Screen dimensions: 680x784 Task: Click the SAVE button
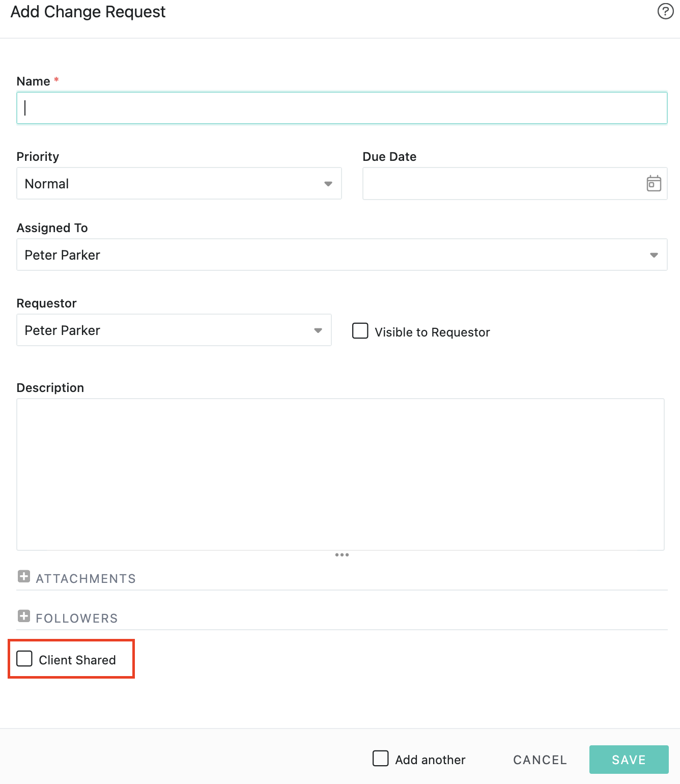pyautogui.click(x=629, y=760)
